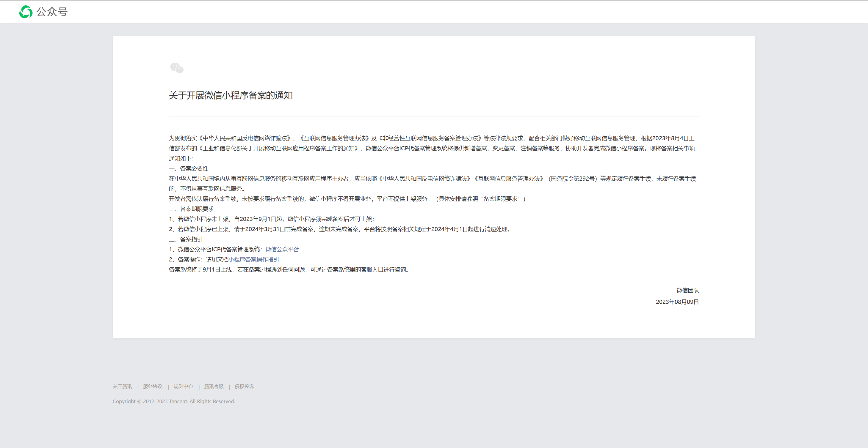Open the 腾讯客服 footer link
This screenshot has width=868, height=448.
pos(213,387)
